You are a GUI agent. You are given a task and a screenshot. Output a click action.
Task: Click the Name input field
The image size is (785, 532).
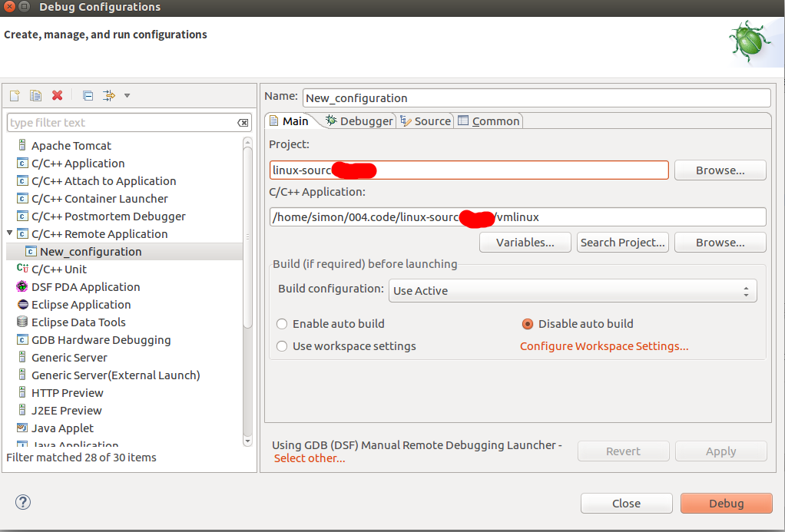coord(537,97)
